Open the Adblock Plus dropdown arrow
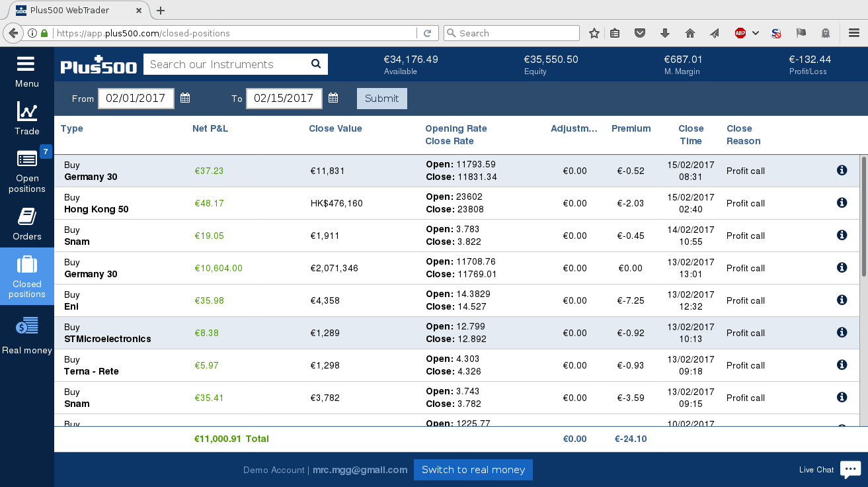Screen dimensions: 868x487 click(756, 33)
